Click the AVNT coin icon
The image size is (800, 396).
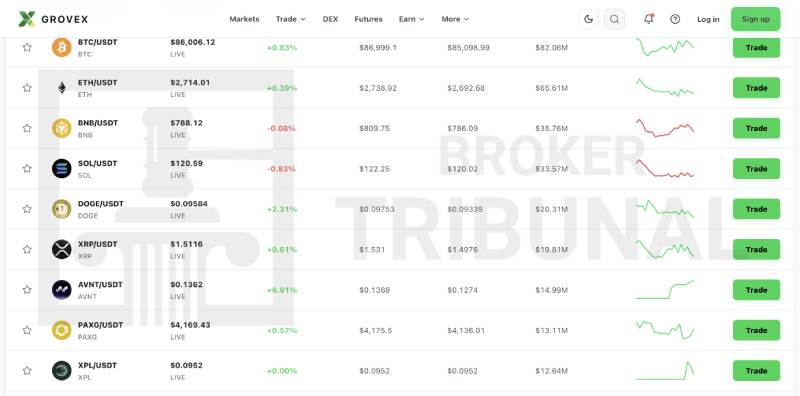click(x=62, y=290)
